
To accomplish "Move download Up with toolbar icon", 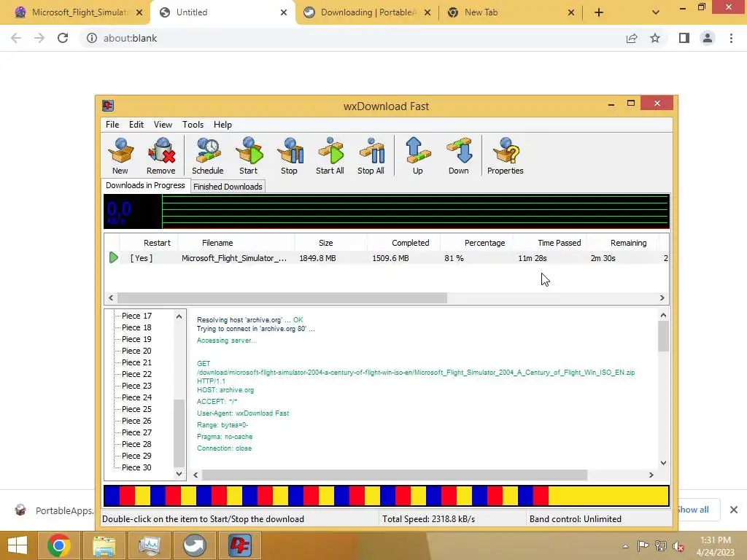I will pos(418,156).
